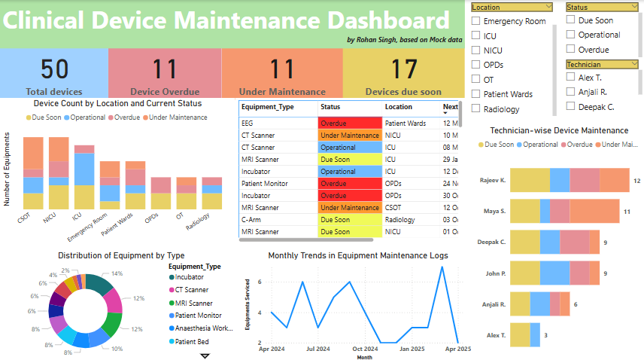Click Anaesthesia Work... legend entry

202,328
